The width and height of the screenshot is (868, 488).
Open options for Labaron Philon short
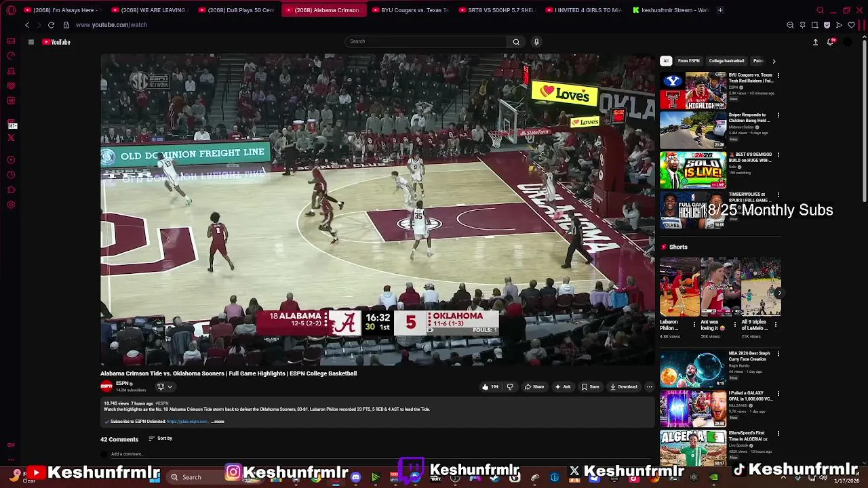click(x=694, y=325)
